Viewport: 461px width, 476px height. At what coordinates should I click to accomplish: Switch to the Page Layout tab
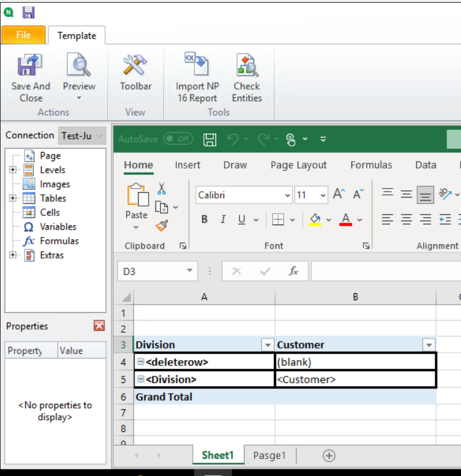[299, 165]
